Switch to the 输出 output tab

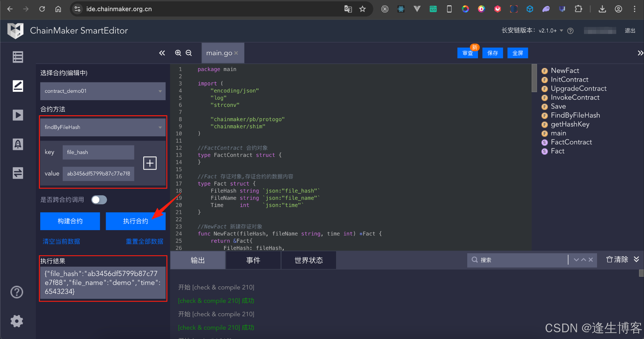click(x=198, y=260)
